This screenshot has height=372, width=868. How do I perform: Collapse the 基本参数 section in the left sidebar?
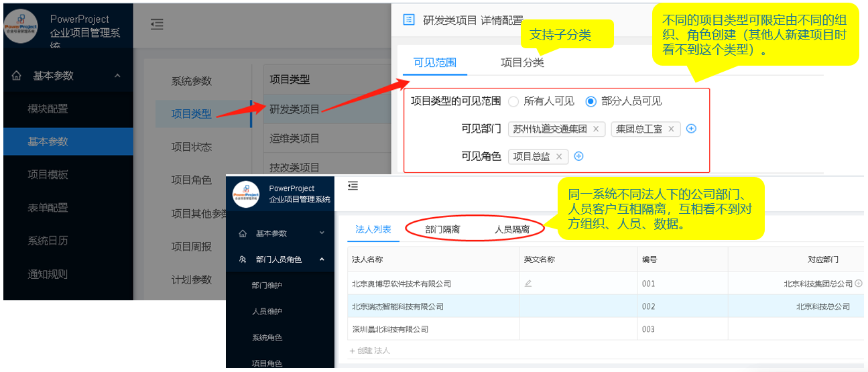[x=117, y=76]
